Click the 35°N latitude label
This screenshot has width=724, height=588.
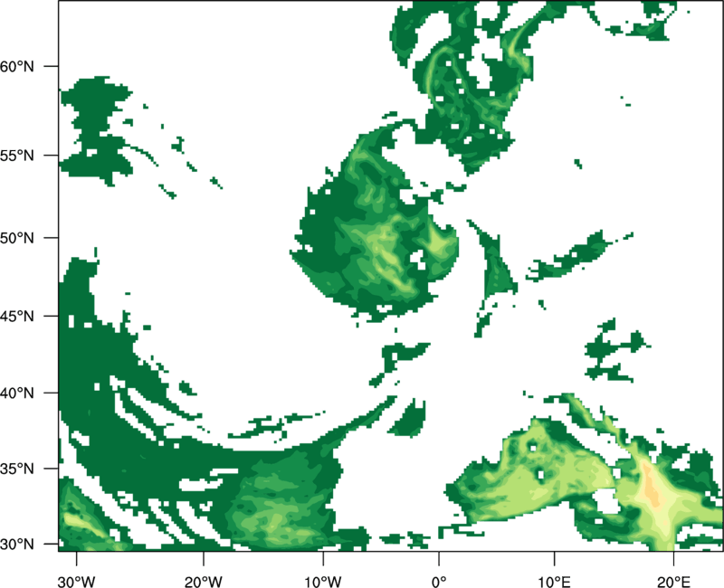tap(17, 469)
